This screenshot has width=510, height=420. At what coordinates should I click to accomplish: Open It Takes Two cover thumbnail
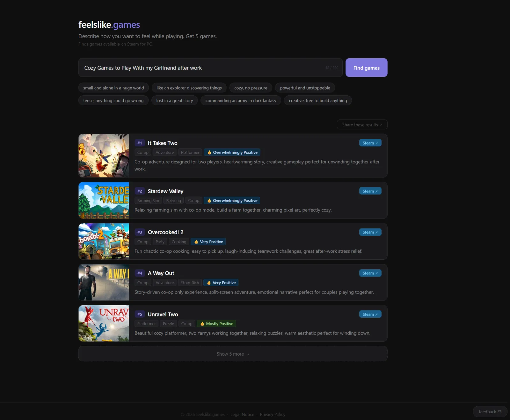pos(104,156)
